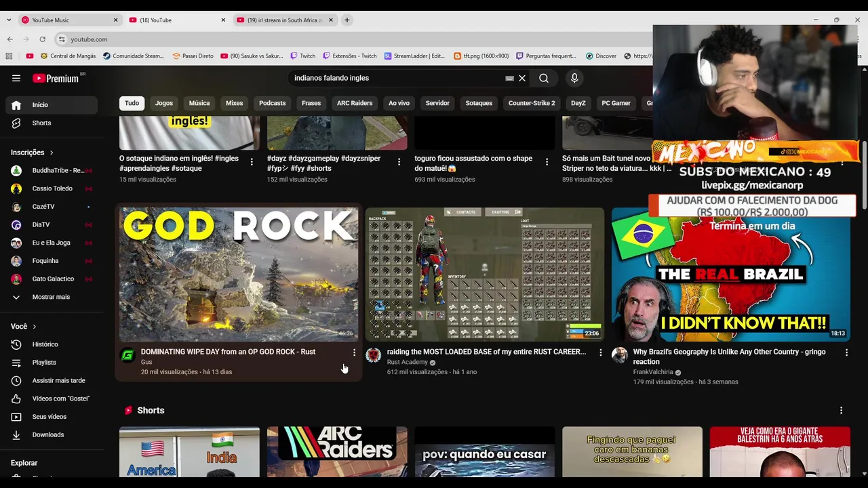The height and width of the screenshot is (488, 868).
Task: Open site info icon in address bar
Action: 62,39
